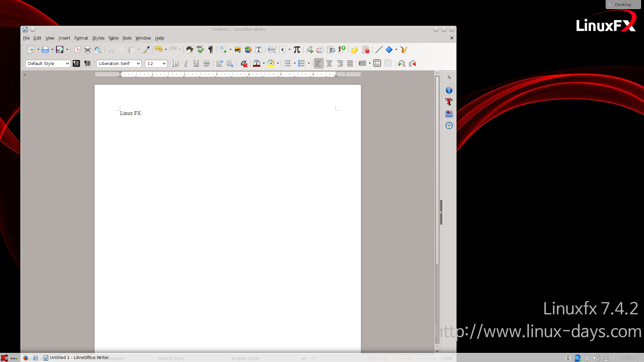This screenshot has width=644, height=362.
Task: Select the Line drawing tool
Action: pyautogui.click(x=379, y=50)
